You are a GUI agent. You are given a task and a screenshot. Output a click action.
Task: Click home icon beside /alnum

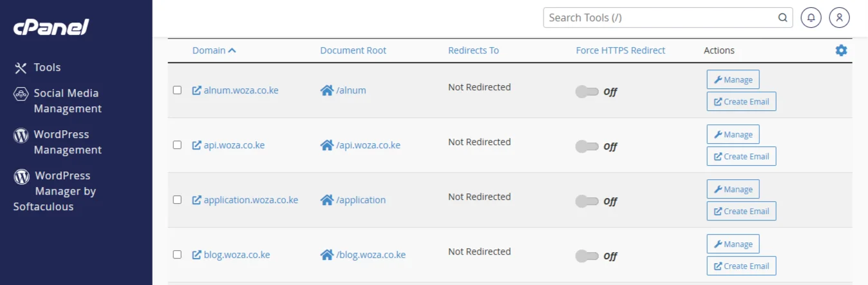[326, 90]
